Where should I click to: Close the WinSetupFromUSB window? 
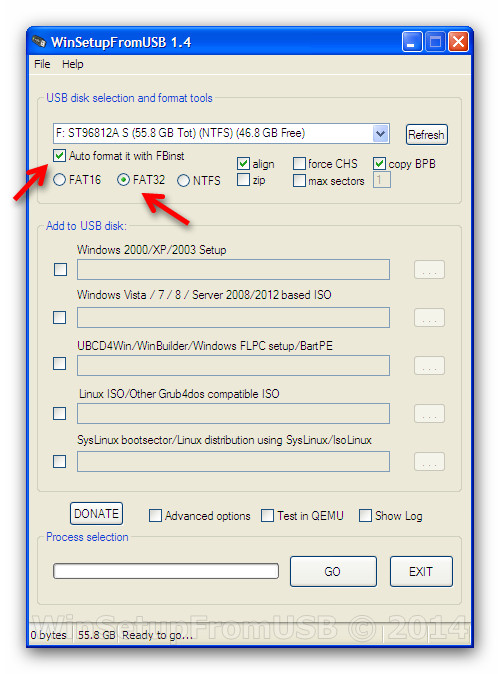tap(458, 42)
